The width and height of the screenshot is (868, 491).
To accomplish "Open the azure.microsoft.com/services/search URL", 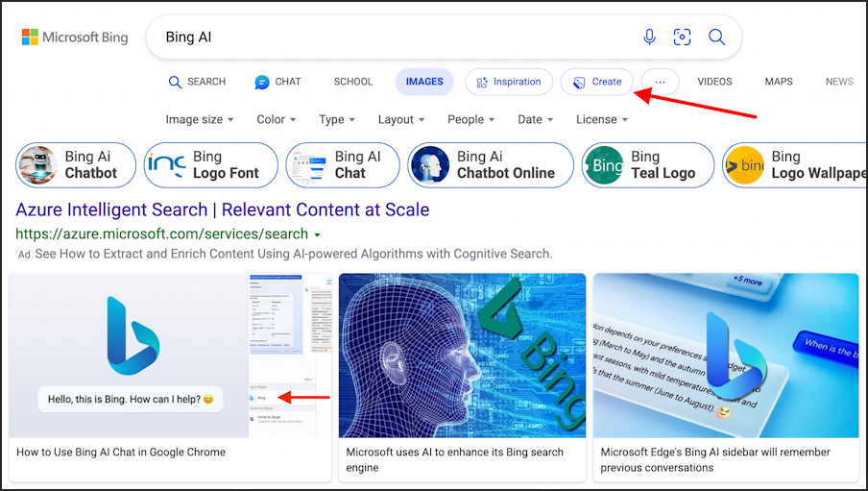I will pos(161,233).
